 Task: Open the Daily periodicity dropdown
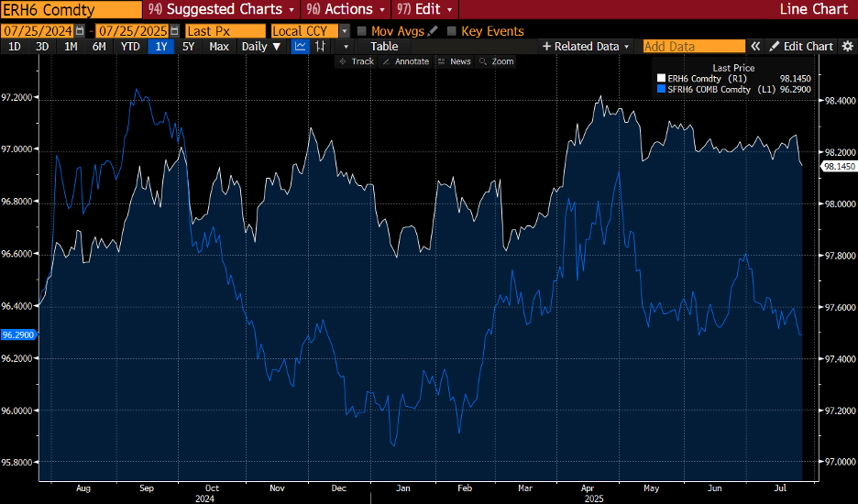(261, 47)
